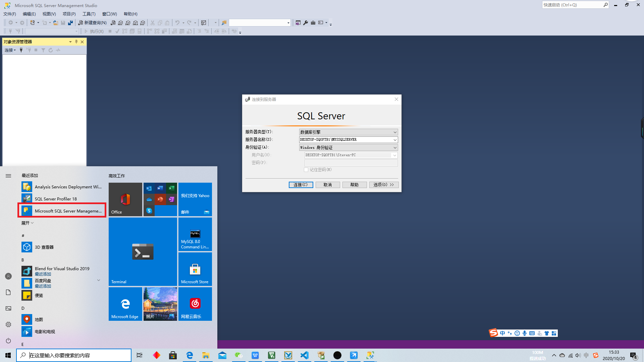644x362 pixels.
Task: Launch SQL Server Profiler 18
Action: [x=62, y=199]
